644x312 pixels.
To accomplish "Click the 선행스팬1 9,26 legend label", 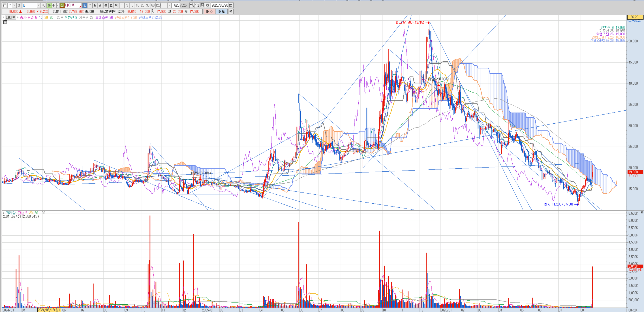I will (126, 18).
